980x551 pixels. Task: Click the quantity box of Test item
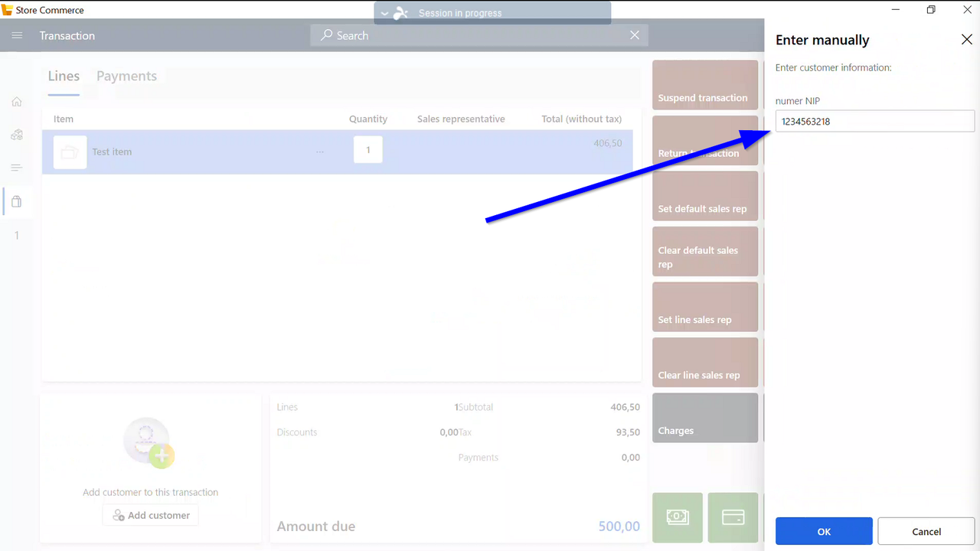tap(368, 150)
